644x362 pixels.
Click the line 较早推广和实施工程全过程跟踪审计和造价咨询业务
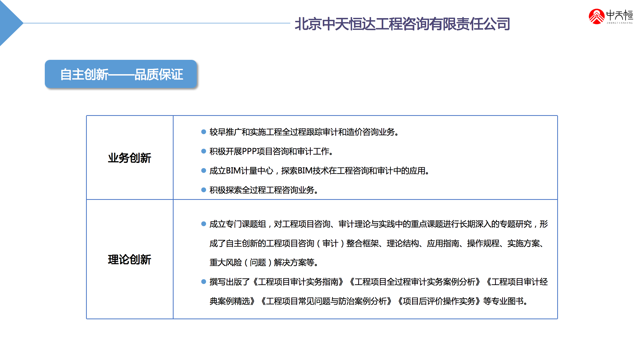click(x=304, y=132)
